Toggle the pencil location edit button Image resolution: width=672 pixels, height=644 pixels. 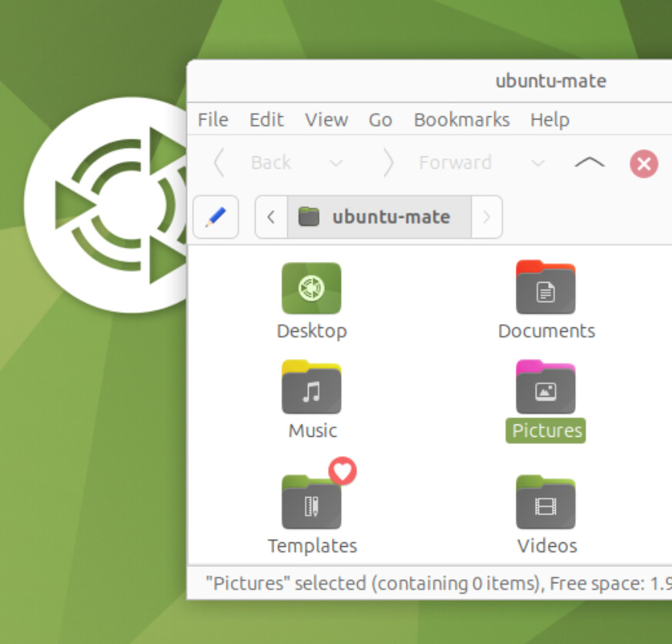click(x=216, y=217)
